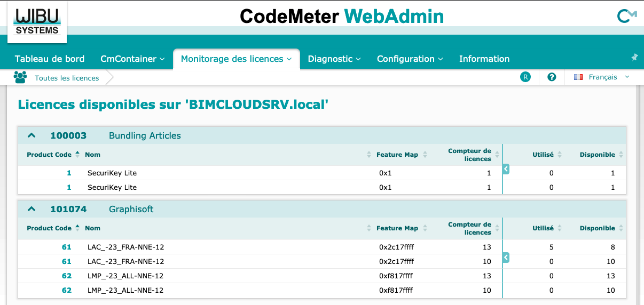Open the Information tab

point(484,59)
